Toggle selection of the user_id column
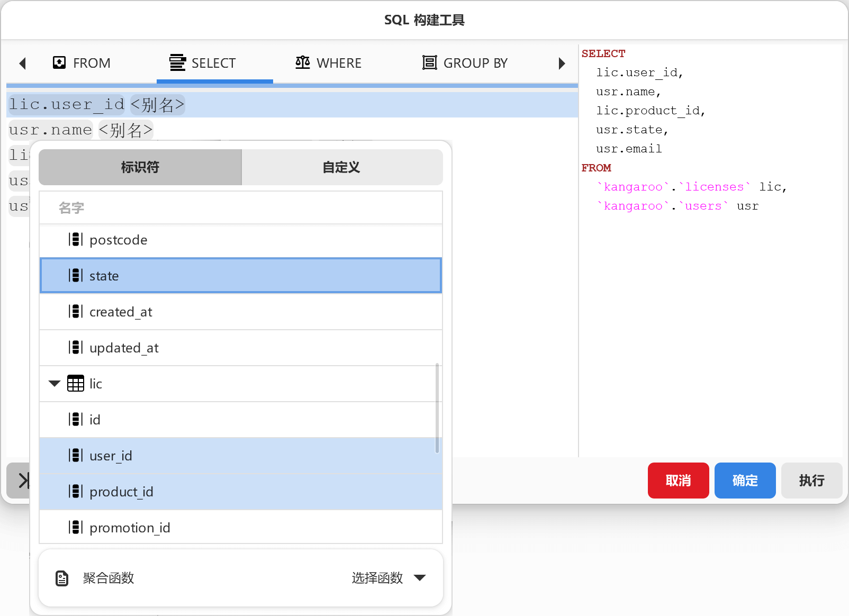Viewport: 849px width, 616px height. [x=111, y=455]
